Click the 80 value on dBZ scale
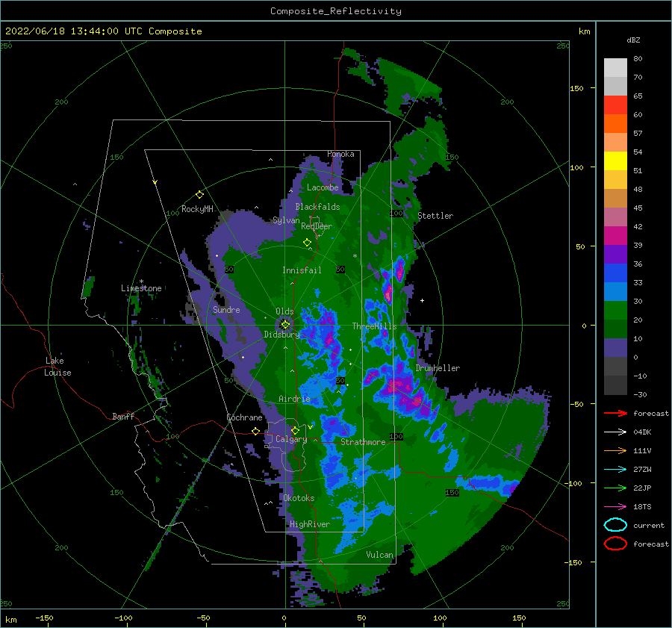Viewport: 672px width, 628px height. pos(638,59)
